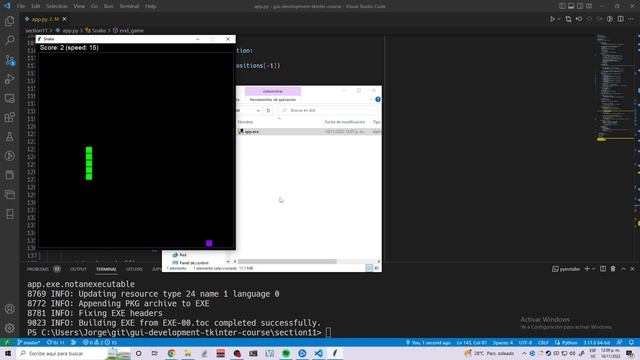Open help icon in file explorer window
640x360 pixels.
point(378,100)
